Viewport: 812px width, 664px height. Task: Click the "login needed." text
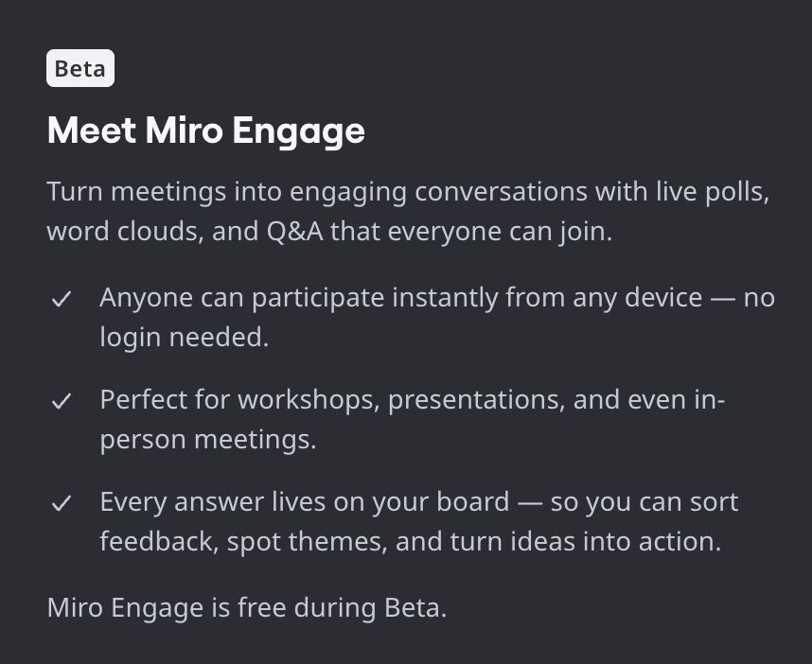point(185,338)
